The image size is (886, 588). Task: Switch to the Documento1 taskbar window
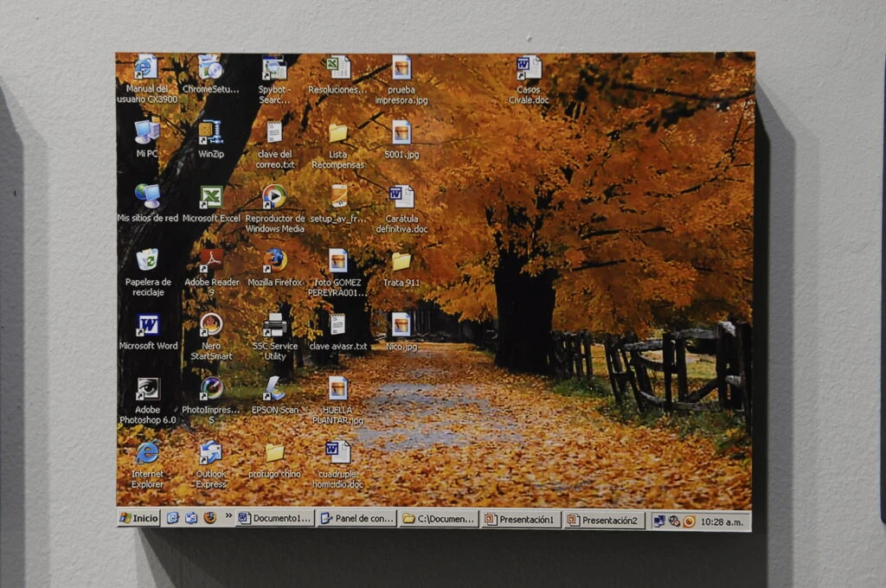coord(275,519)
